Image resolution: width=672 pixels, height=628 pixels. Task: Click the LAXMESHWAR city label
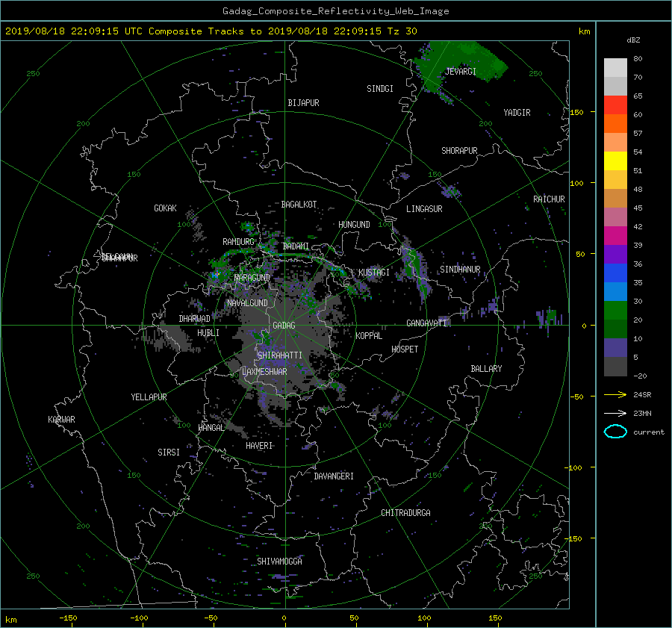(264, 372)
